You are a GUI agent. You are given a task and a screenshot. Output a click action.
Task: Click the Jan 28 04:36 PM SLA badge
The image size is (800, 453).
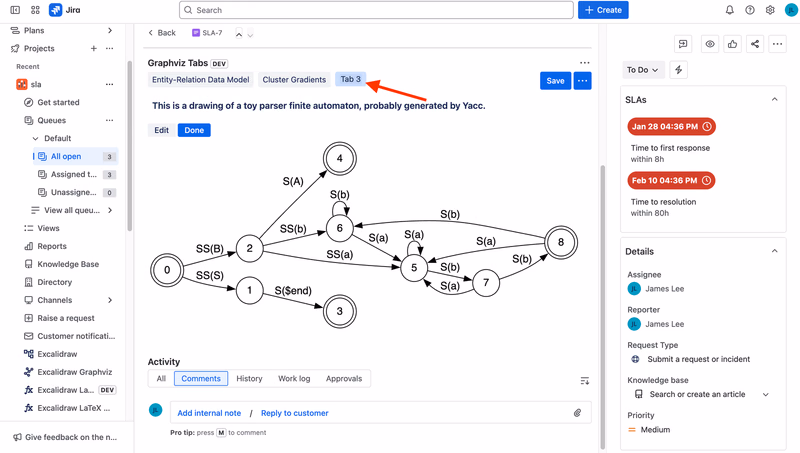671,127
